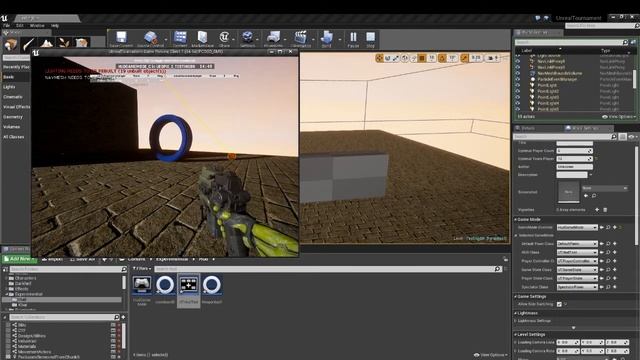This screenshot has width=640, height=360.
Task: Open the File menu
Action: click(6, 25)
